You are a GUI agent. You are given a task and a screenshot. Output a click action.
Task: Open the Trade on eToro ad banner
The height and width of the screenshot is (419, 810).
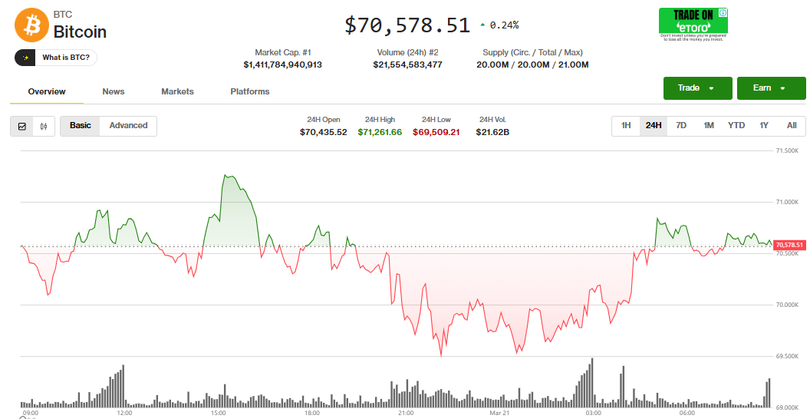(692, 23)
